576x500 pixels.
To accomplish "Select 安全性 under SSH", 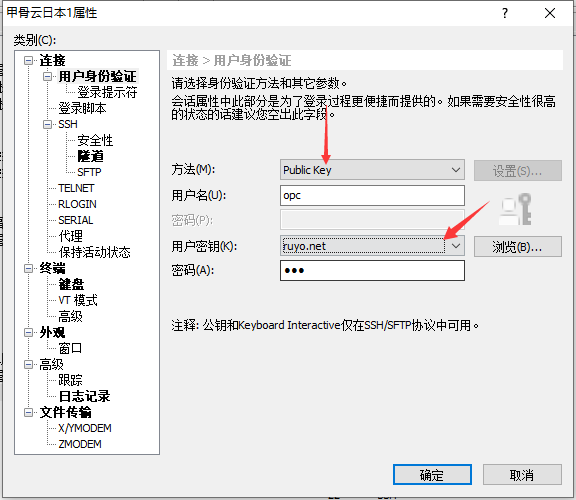I will (95, 140).
